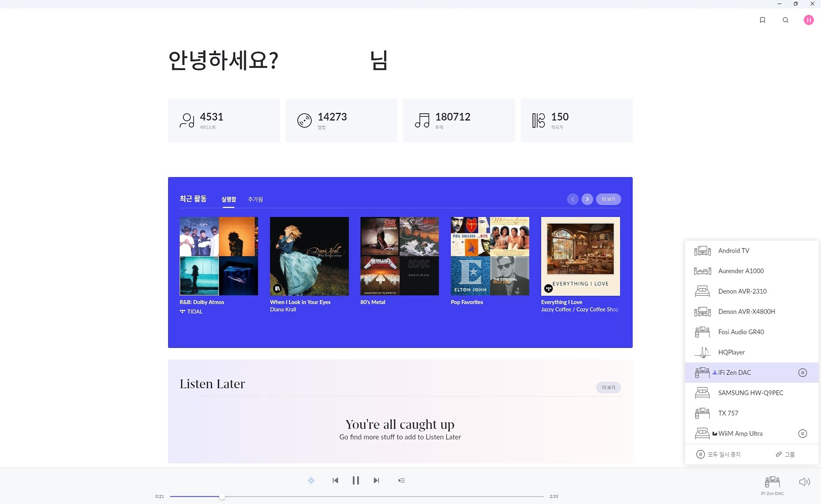This screenshot has height=504, width=821.
Task: Click the 그룹 link button
Action: click(x=785, y=454)
